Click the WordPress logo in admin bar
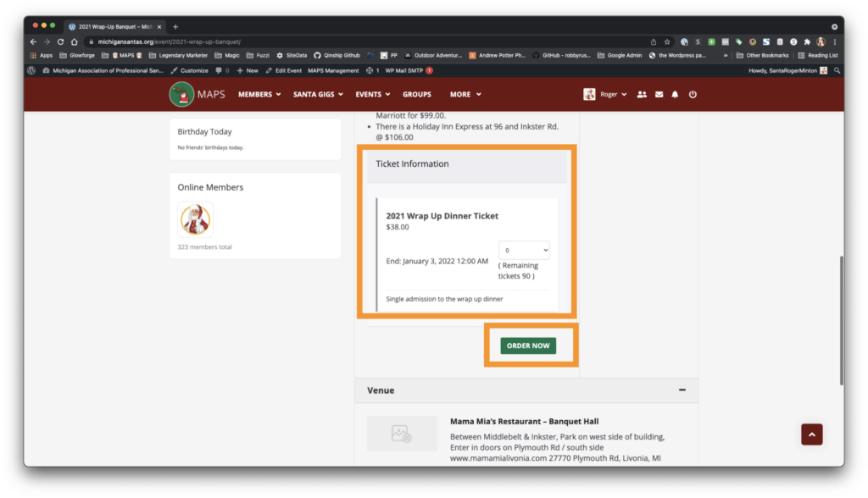Image resolution: width=868 pixels, height=498 pixels. click(31, 70)
